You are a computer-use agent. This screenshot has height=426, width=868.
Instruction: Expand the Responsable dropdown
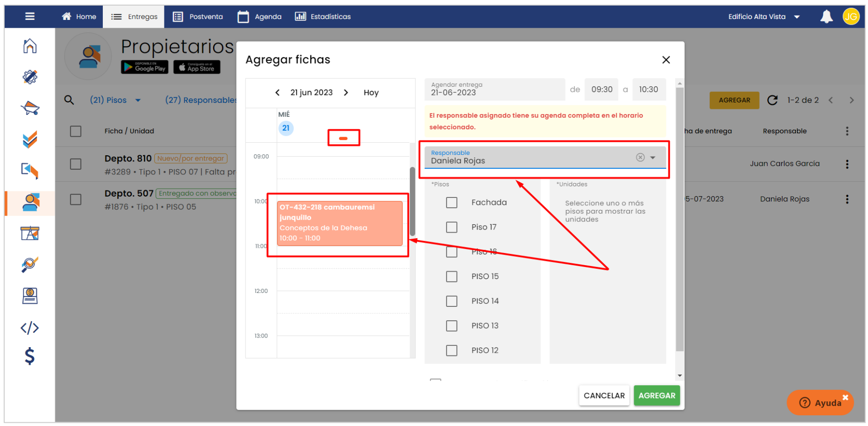tap(653, 158)
